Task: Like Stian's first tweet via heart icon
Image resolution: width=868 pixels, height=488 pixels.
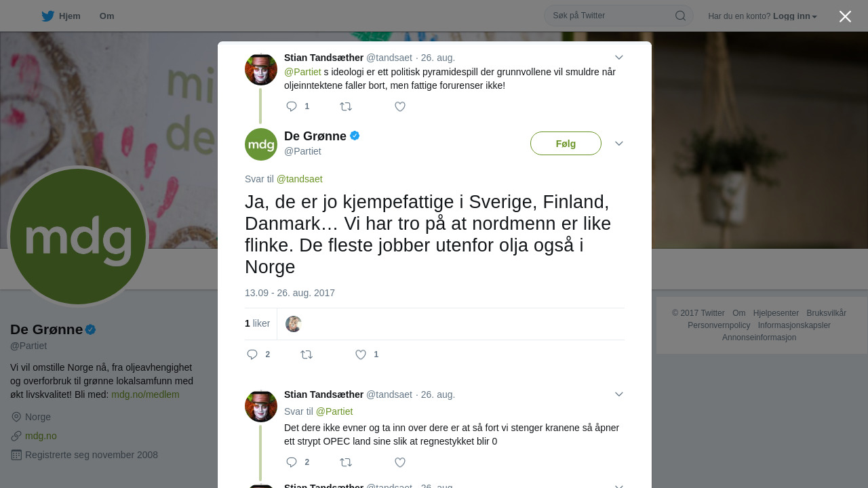Action: [400, 106]
